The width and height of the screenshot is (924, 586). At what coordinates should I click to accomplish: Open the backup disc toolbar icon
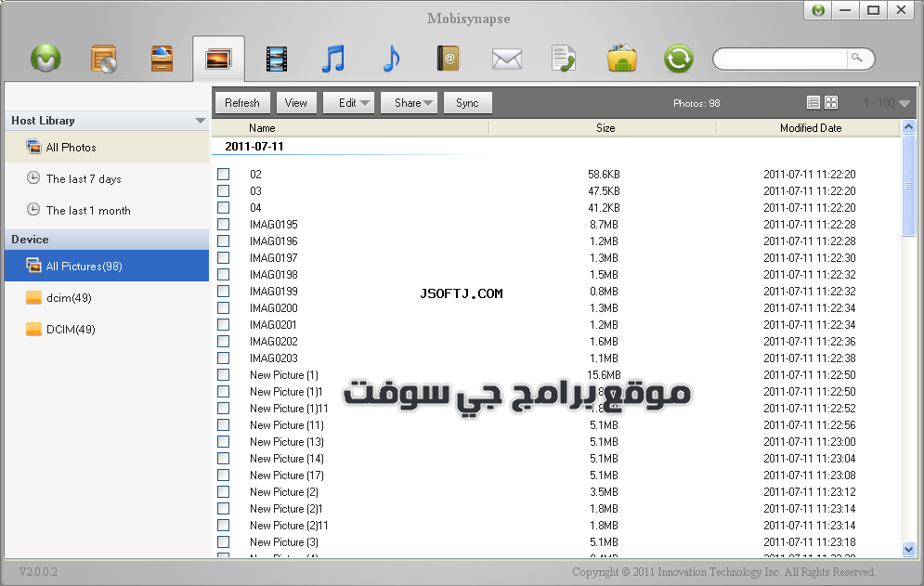(x=104, y=59)
